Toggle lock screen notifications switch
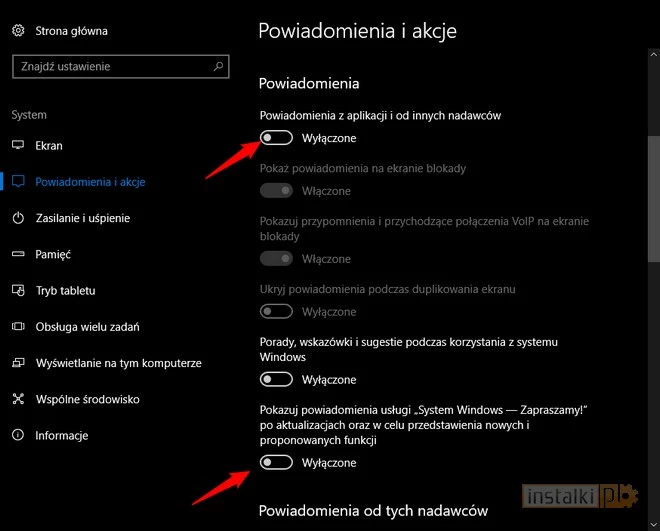This screenshot has height=531, width=660. coord(276,191)
